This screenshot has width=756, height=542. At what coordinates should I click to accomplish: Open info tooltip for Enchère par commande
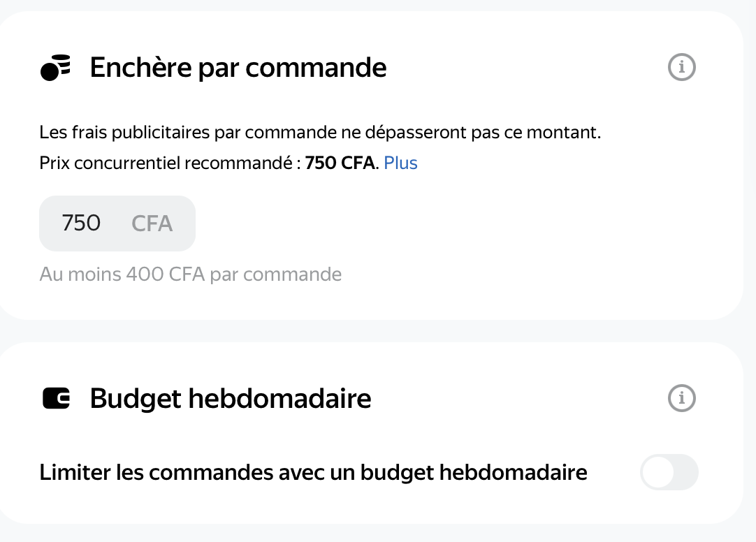(x=681, y=67)
